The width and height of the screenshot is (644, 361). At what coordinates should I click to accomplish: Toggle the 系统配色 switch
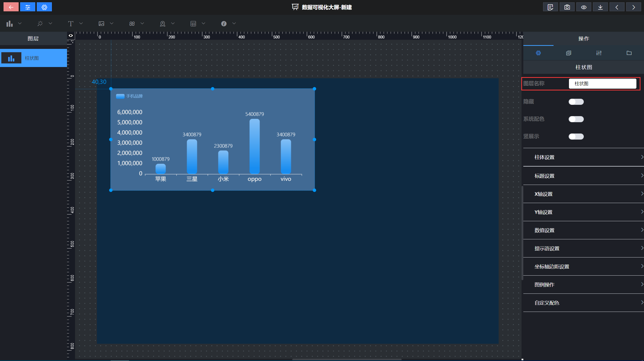click(576, 119)
